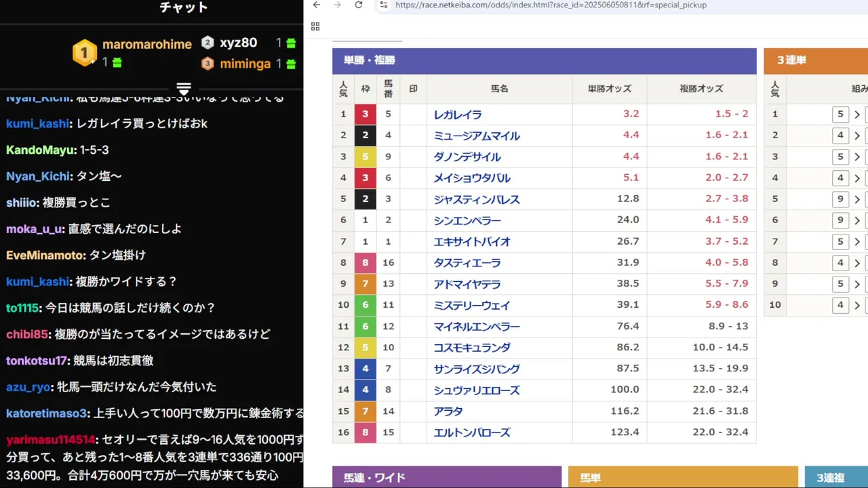Image resolution: width=868 pixels, height=488 pixels.
Task: Open horse シンエンペラー link
Action: (467, 220)
